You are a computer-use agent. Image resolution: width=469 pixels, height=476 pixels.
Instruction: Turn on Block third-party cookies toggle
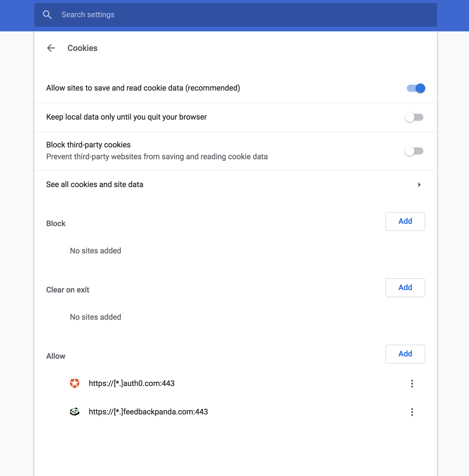(414, 151)
